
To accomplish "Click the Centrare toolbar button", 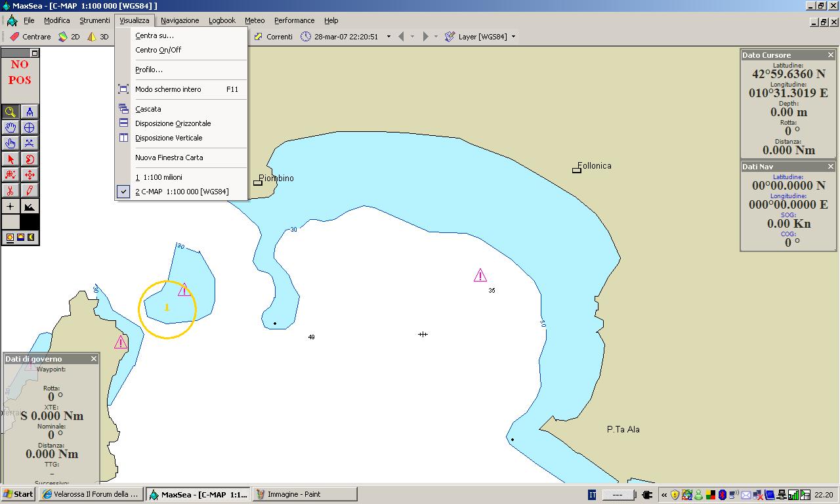I will pyautogui.click(x=30, y=37).
